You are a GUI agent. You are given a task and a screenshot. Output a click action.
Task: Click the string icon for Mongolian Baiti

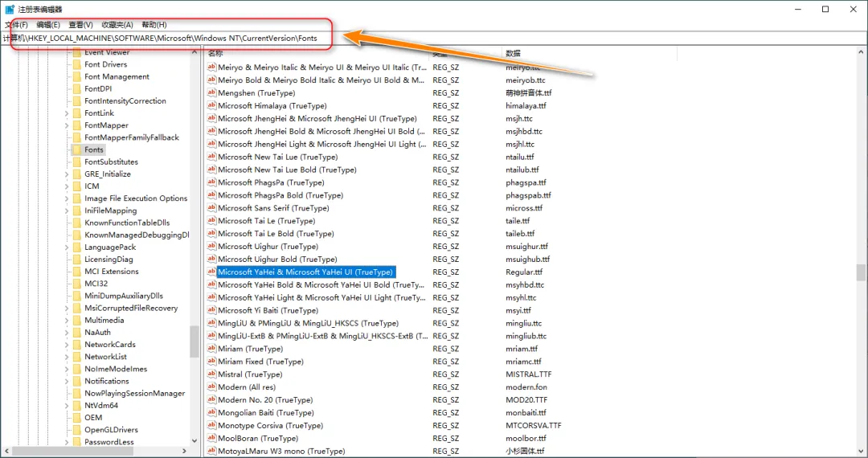(211, 413)
